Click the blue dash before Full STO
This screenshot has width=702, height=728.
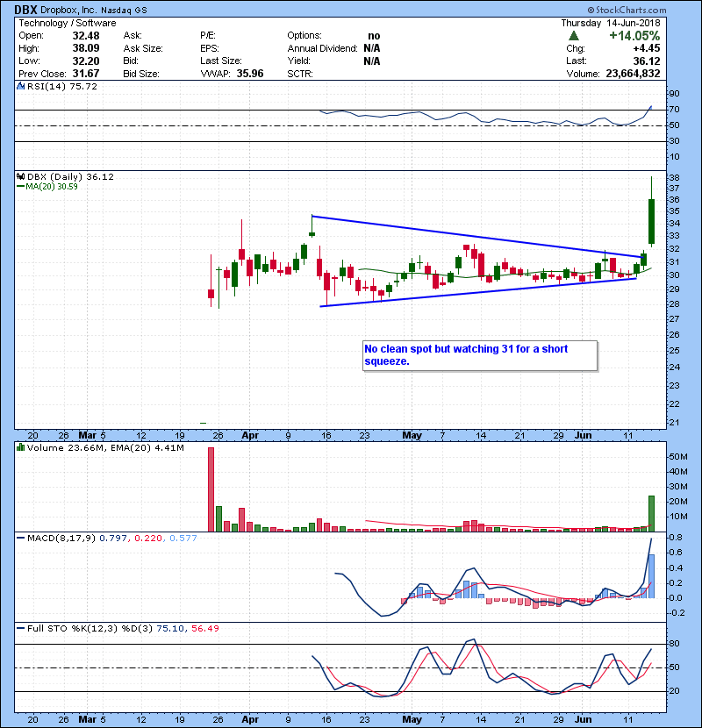(20, 628)
